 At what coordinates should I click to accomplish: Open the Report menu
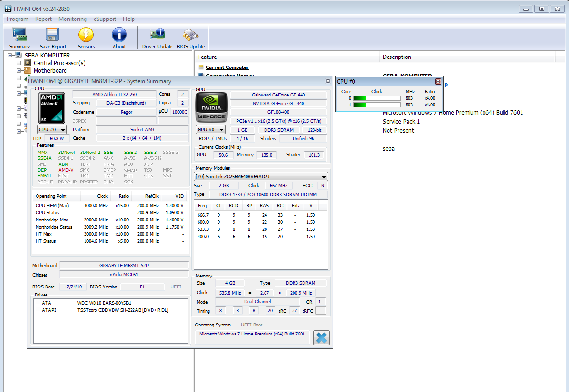tap(43, 19)
